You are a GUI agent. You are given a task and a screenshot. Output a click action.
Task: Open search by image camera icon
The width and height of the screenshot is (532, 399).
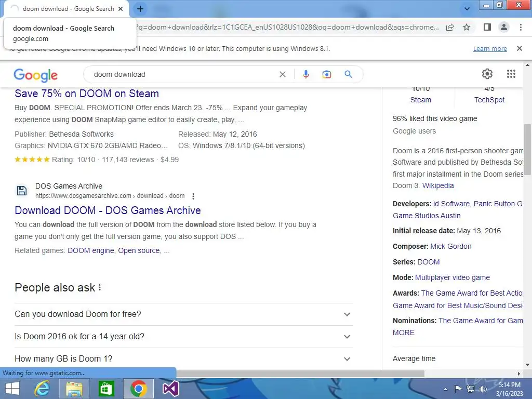(326, 74)
